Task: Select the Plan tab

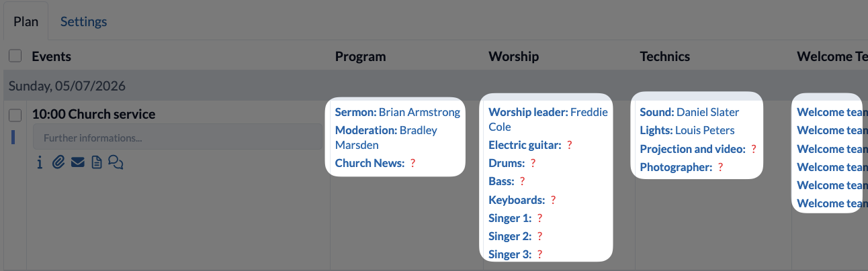Action: point(26,21)
